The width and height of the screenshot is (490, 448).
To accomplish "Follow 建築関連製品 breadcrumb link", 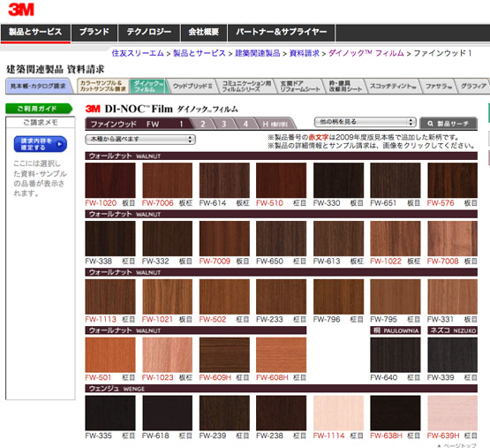I will (258, 53).
